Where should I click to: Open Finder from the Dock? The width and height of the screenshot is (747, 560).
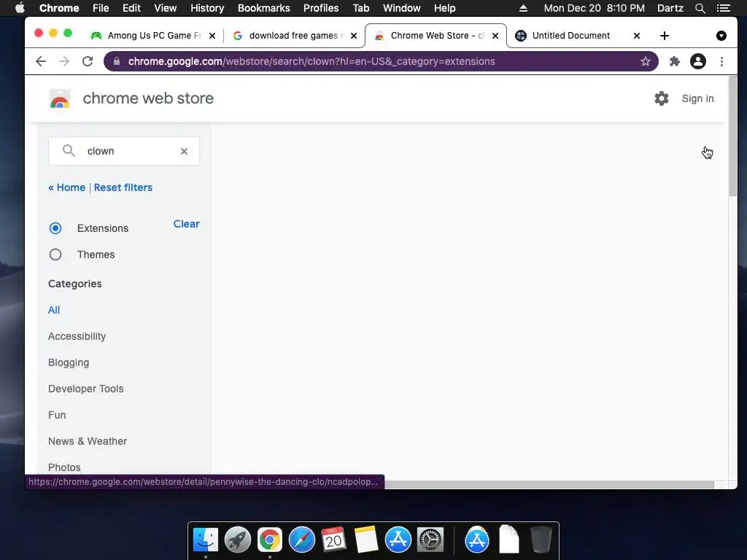pos(205,540)
